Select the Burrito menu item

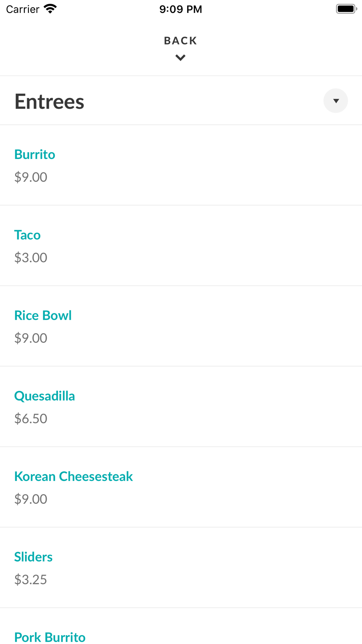(35, 154)
